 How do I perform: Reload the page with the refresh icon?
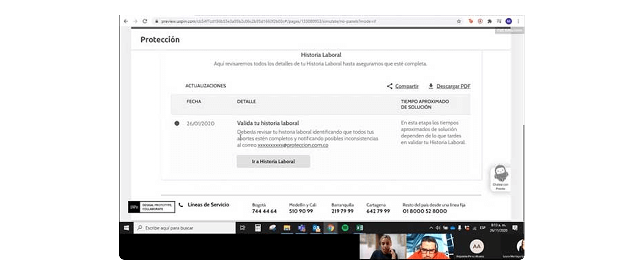pos(145,21)
